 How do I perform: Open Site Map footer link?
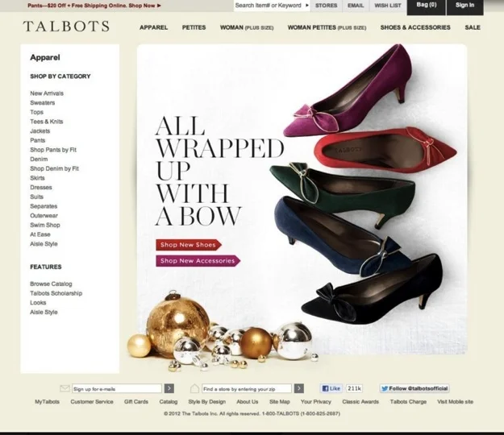tap(280, 402)
